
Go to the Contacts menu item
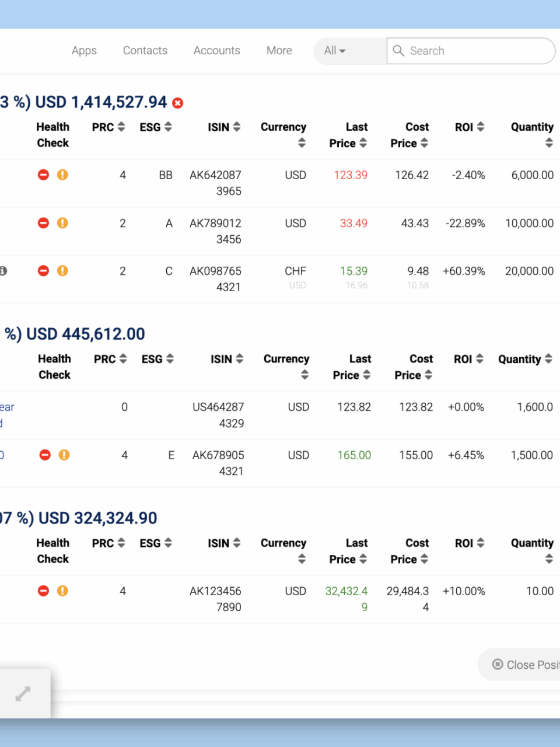pyautogui.click(x=145, y=51)
